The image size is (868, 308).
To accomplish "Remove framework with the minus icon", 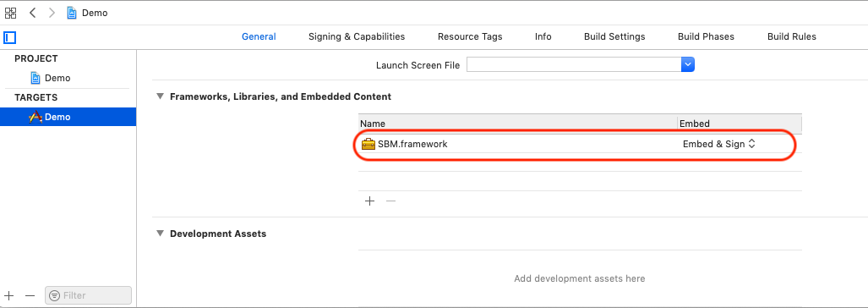I will (x=390, y=201).
